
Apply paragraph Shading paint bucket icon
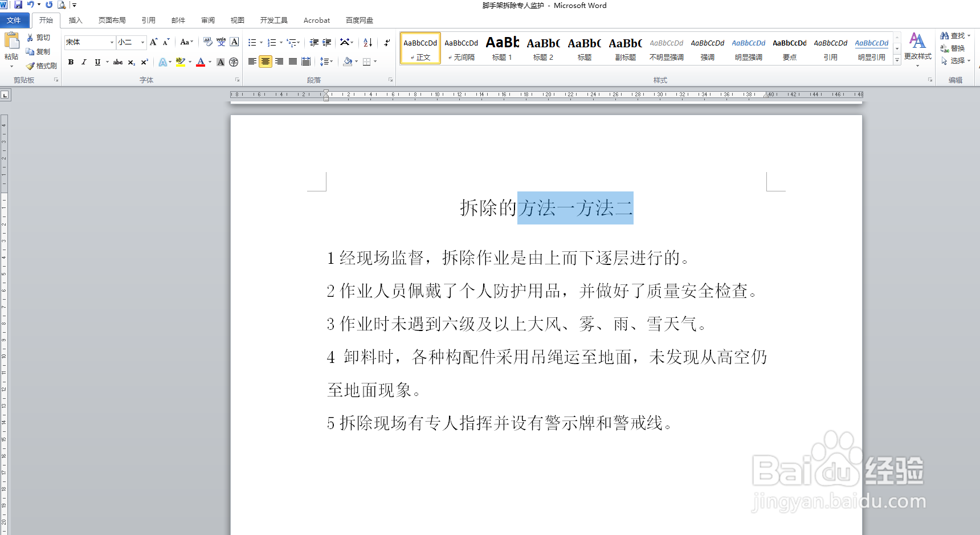(x=348, y=62)
